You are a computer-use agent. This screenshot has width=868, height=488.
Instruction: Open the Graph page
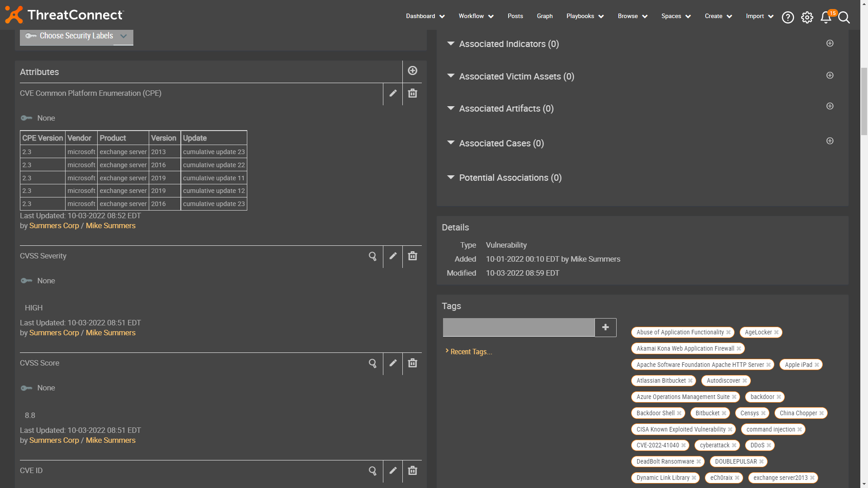tap(545, 16)
